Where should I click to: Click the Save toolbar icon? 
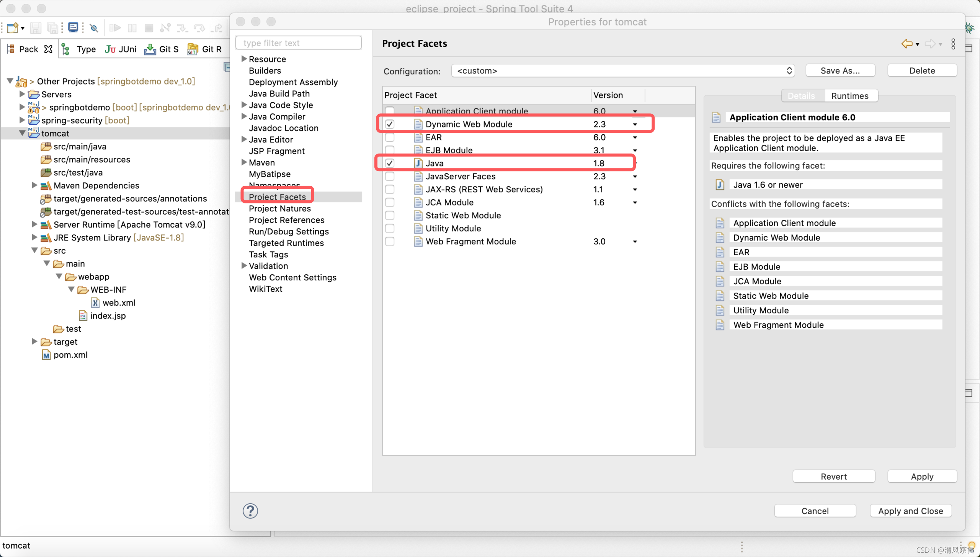[x=36, y=28]
